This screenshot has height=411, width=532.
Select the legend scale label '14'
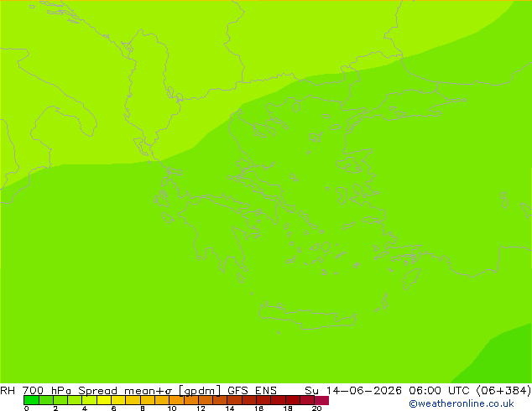point(230,408)
